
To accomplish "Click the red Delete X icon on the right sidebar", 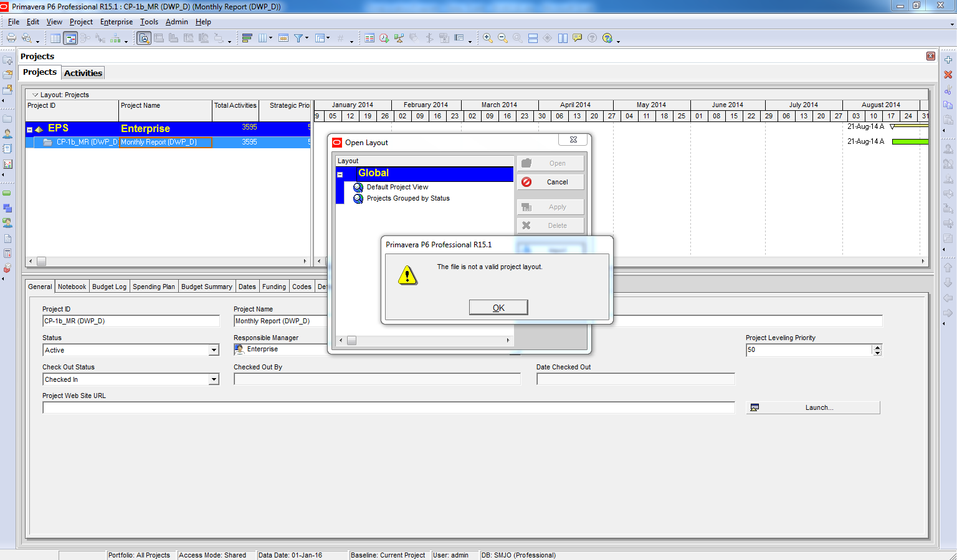I will 948,75.
